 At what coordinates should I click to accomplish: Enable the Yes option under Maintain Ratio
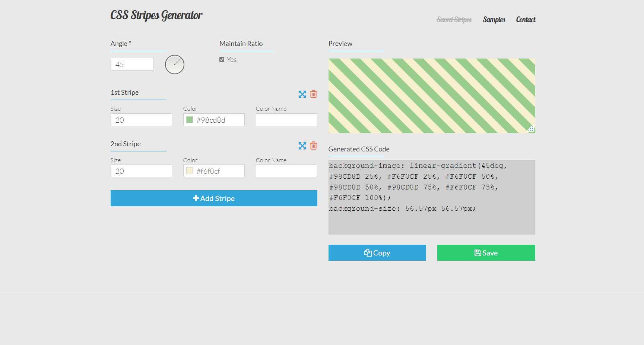click(x=222, y=59)
